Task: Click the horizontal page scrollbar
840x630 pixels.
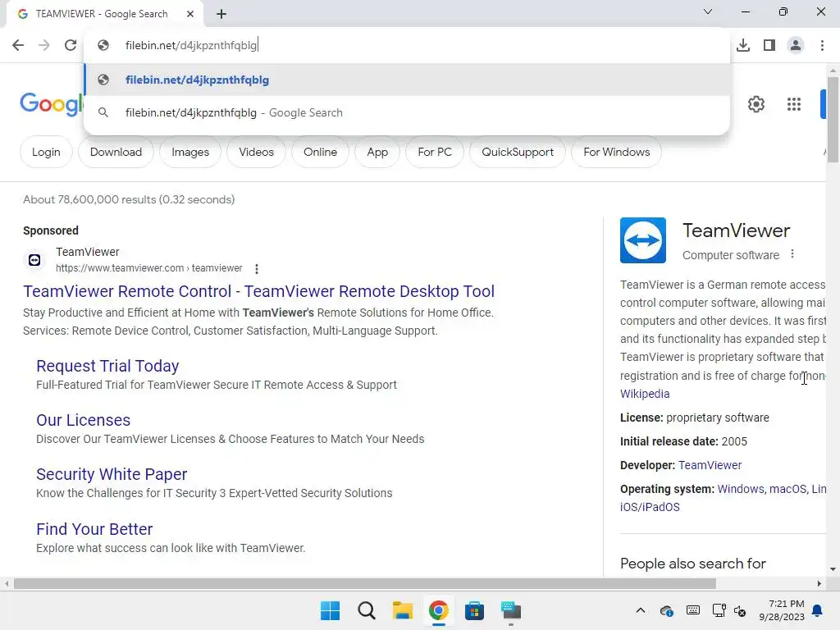Action: point(365,583)
